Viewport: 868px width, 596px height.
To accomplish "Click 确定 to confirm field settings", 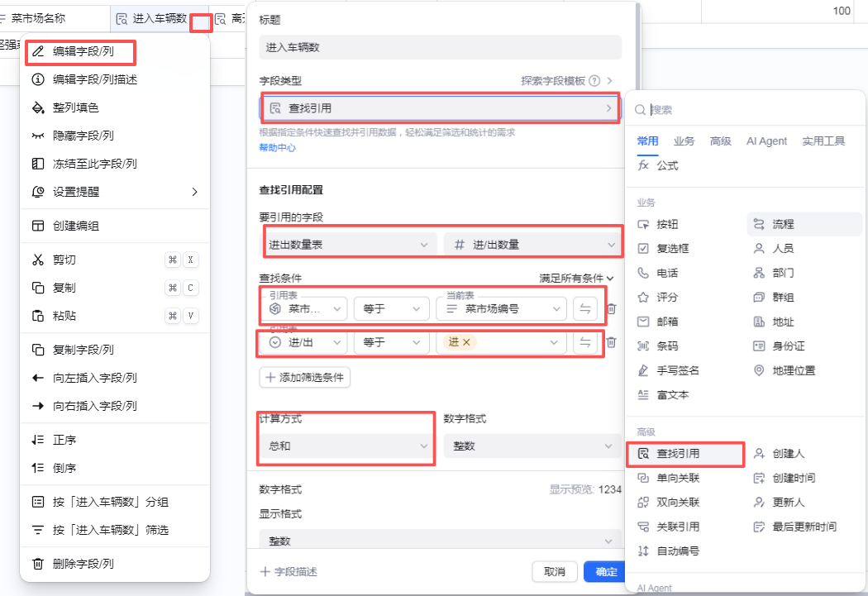I will coord(605,572).
